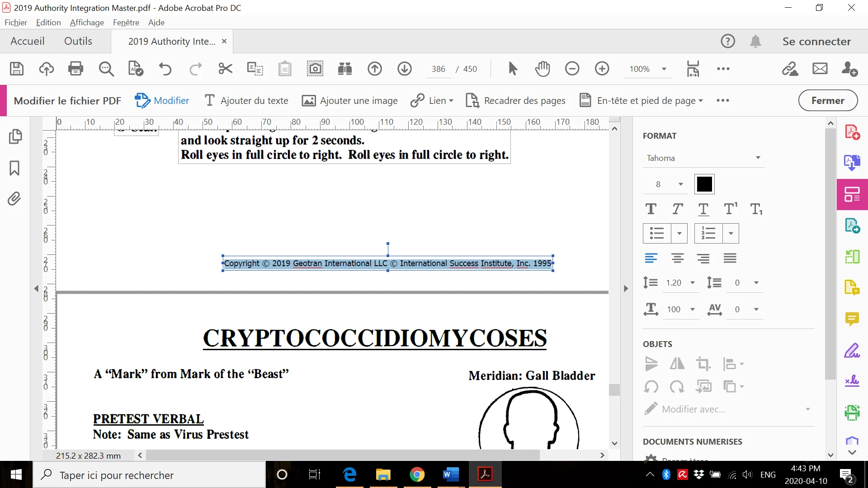Viewport: 868px width, 488px height.
Task: Toggle bold text formatting
Action: tap(651, 209)
